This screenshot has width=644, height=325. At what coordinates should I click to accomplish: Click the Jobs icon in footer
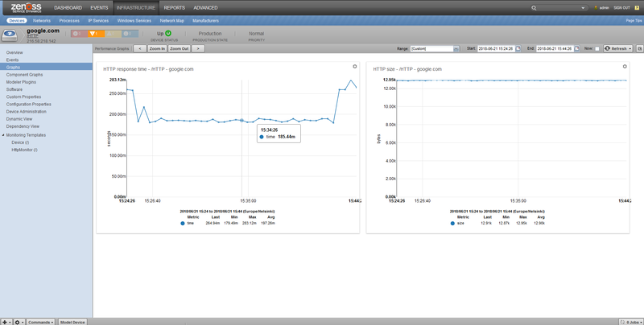tap(622, 322)
